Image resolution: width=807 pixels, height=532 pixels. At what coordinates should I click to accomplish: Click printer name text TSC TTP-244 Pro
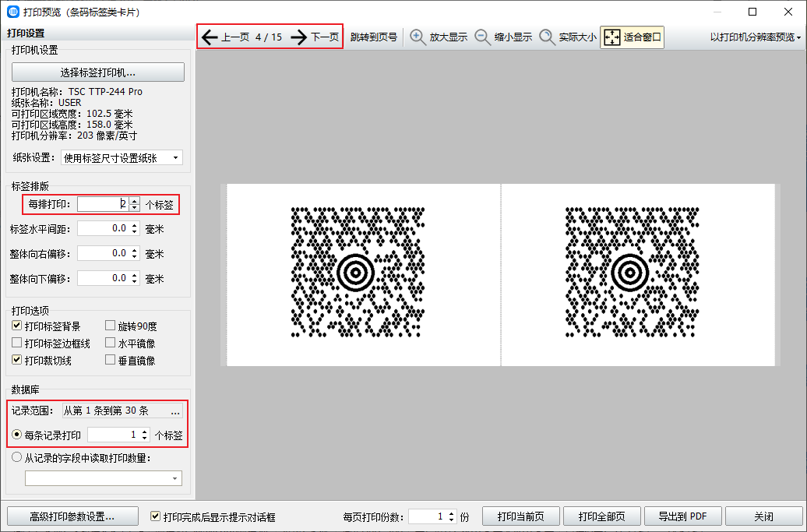click(105, 92)
